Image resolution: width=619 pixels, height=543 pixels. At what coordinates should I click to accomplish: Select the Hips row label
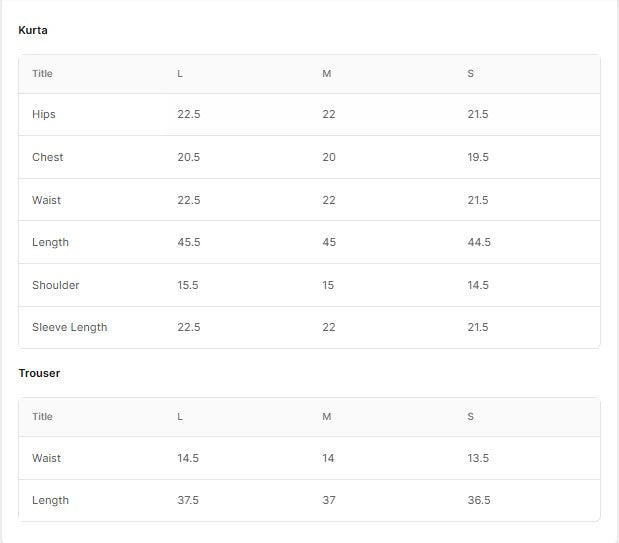(44, 115)
